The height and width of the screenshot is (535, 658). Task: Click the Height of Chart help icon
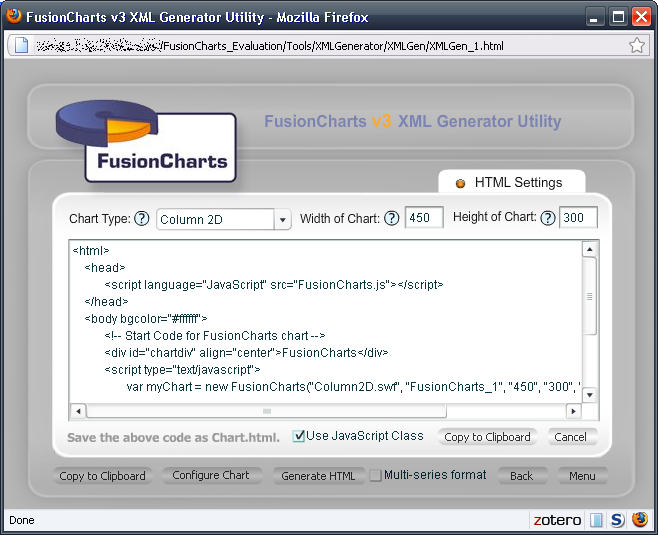(548, 219)
